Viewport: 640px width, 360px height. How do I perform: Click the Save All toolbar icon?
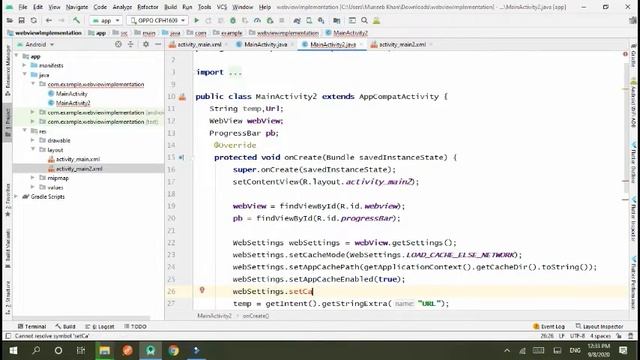tap(21, 20)
